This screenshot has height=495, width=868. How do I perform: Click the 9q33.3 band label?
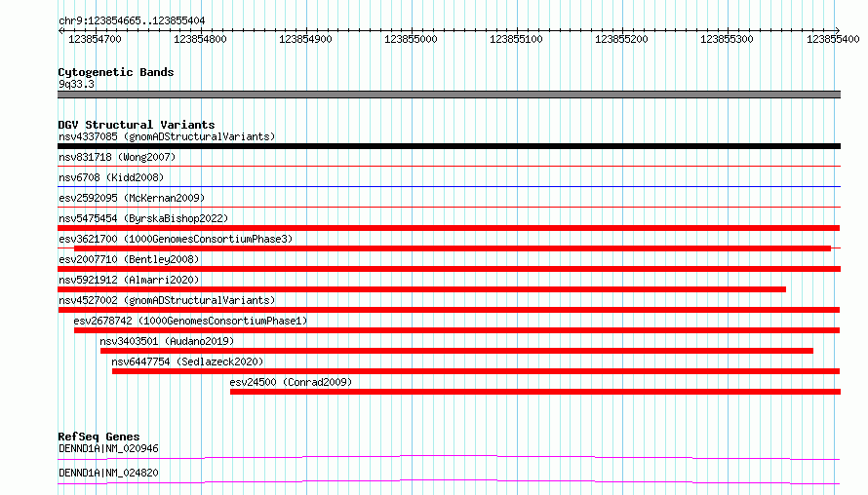coord(76,84)
